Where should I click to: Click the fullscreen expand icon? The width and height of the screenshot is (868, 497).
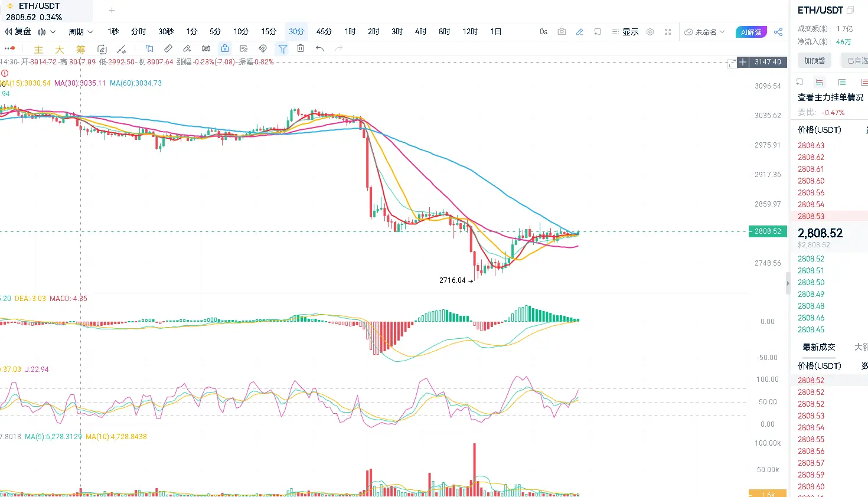tap(668, 32)
